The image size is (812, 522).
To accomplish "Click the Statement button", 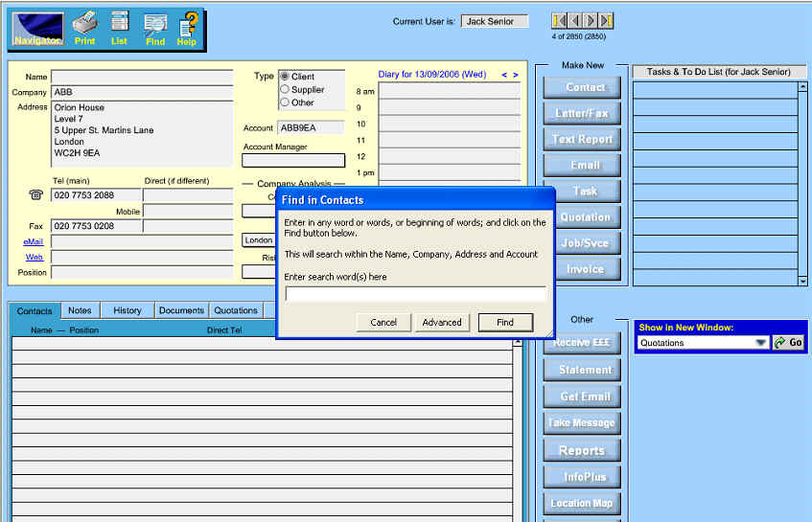I will (x=582, y=370).
